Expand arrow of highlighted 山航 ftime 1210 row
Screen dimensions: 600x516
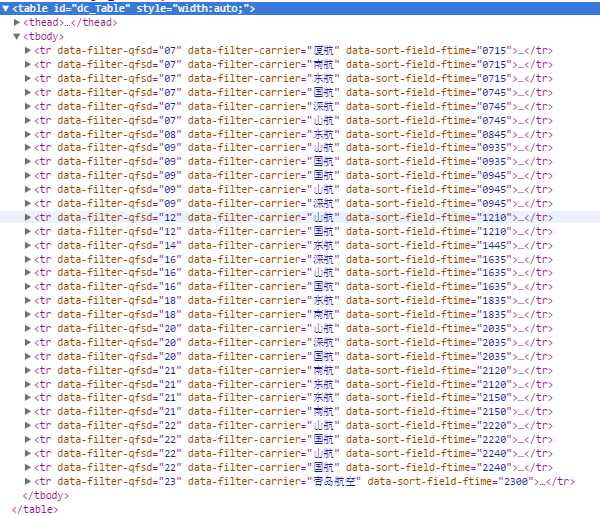[28, 217]
